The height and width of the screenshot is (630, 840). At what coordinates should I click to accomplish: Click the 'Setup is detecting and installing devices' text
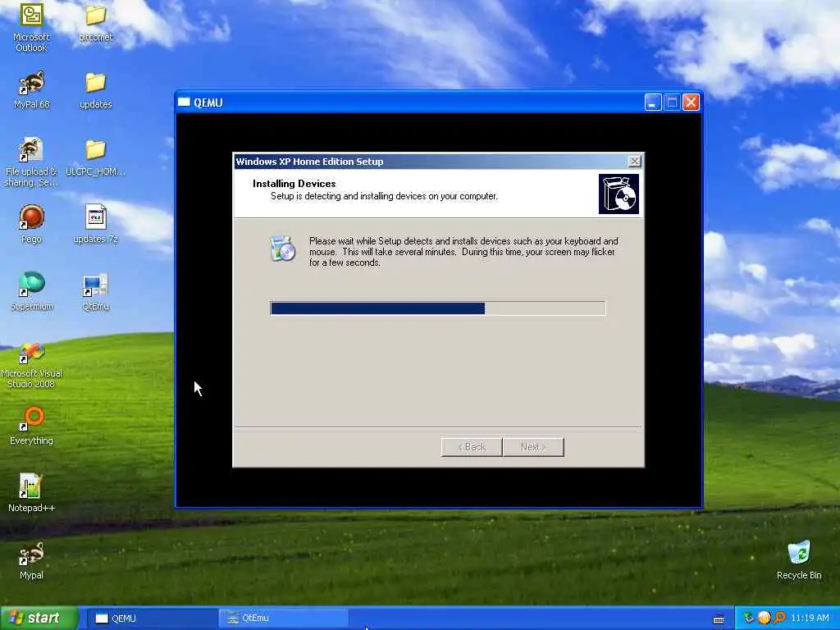pyautogui.click(x=384, y=196)
